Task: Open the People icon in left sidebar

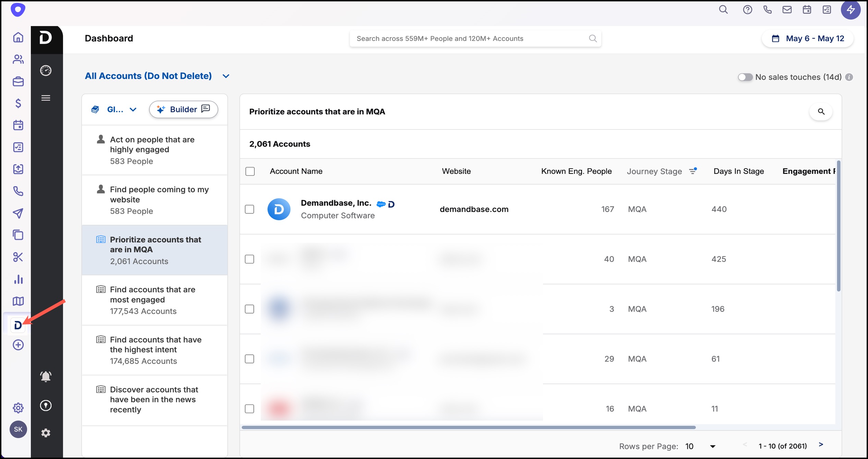Action: tap(18, 59)
